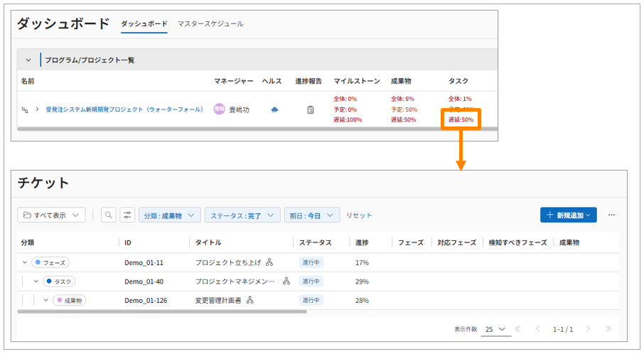Click the hierarchy icon beside 変更管理計画書
Viewport: 644px width, 354px height.
click(x=250, y=301)
